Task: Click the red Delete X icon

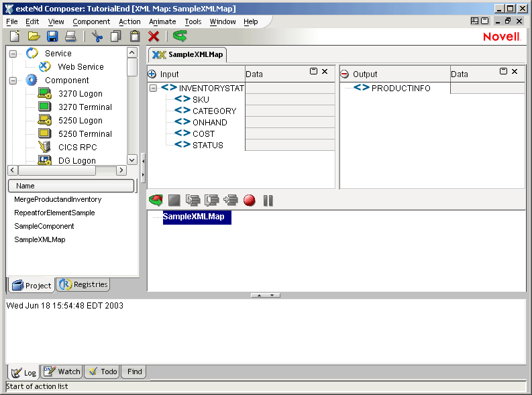Action: [154, 36]
